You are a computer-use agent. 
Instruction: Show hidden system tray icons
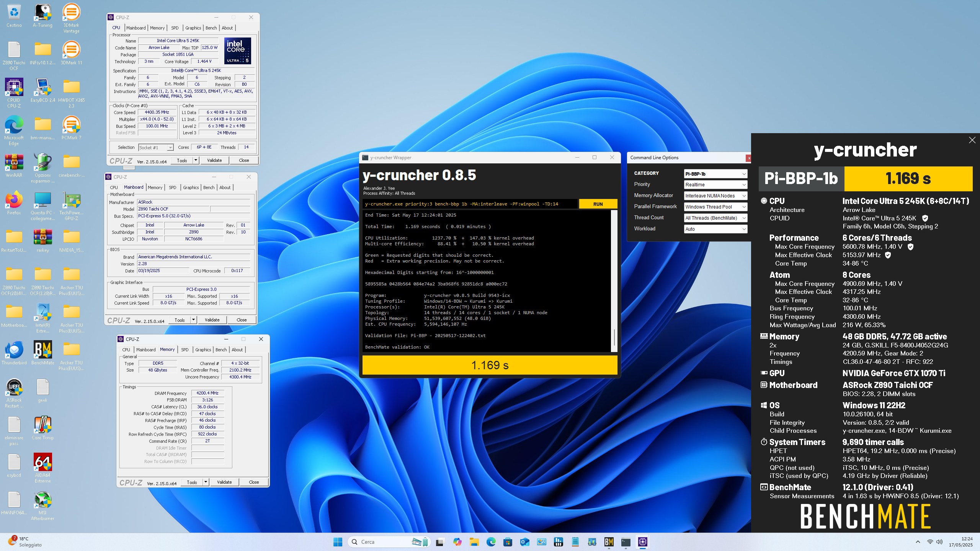(918, 542)
